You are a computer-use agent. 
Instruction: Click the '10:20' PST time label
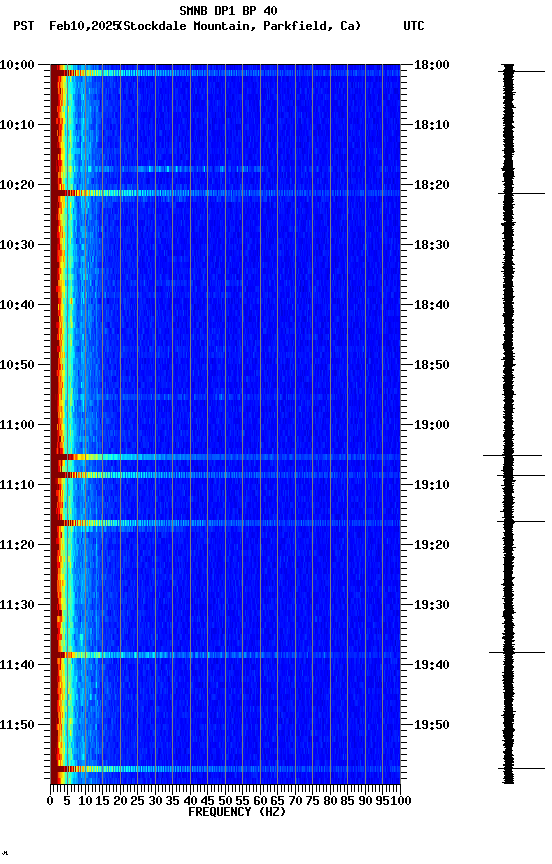pyautogui.click(x=17, y=185)
